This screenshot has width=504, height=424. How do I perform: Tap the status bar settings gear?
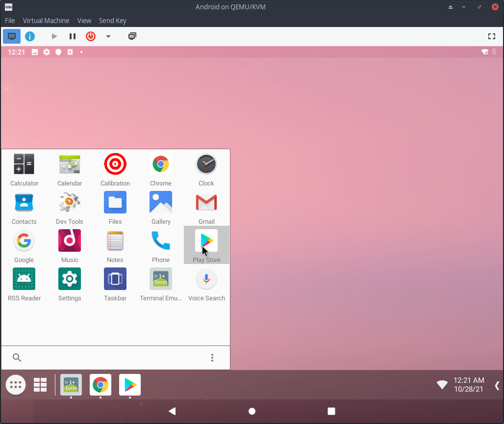[47, 52]
